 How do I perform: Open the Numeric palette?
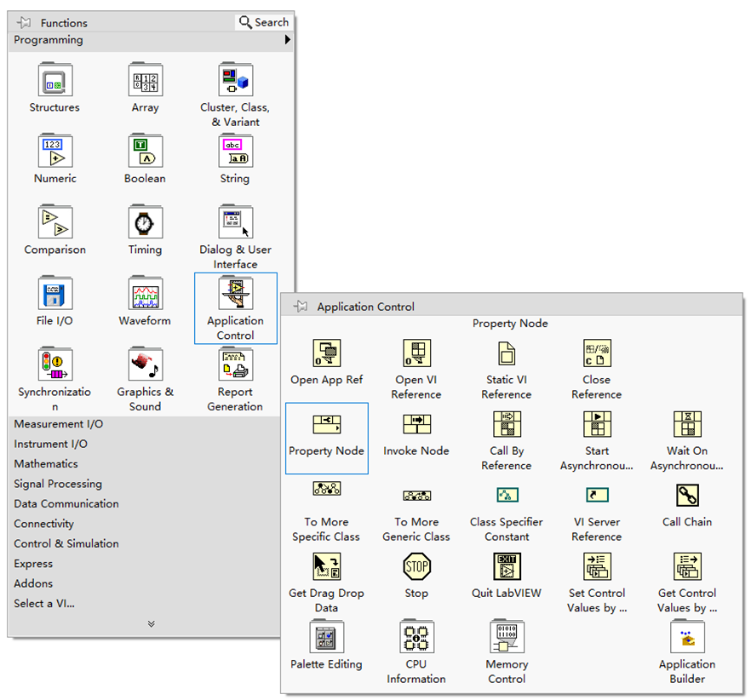click(x=54, y=152)
